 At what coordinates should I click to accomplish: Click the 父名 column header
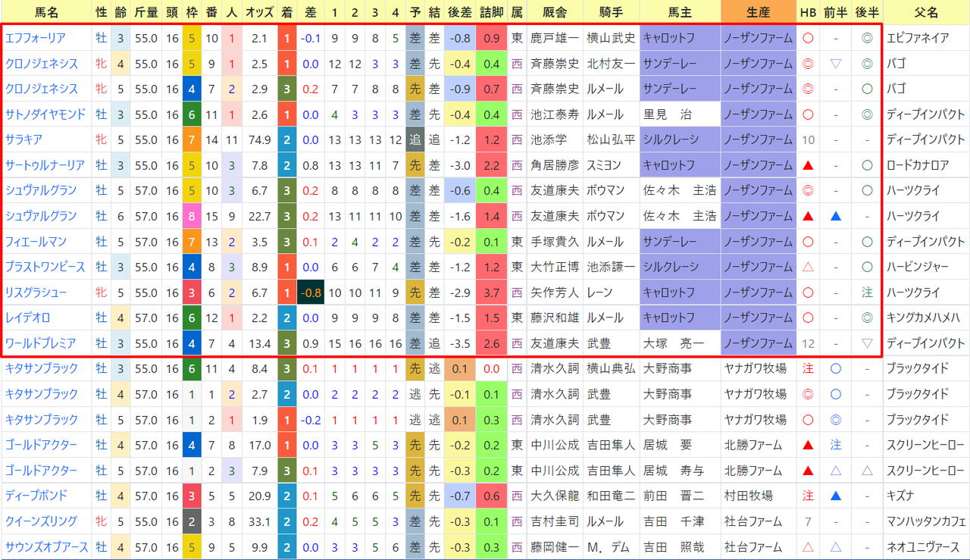(x=926, y=12)
